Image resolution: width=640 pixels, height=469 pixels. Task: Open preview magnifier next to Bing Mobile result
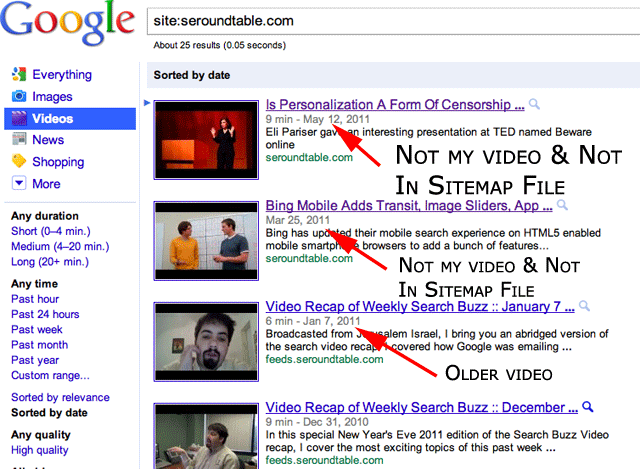(562, 205)
